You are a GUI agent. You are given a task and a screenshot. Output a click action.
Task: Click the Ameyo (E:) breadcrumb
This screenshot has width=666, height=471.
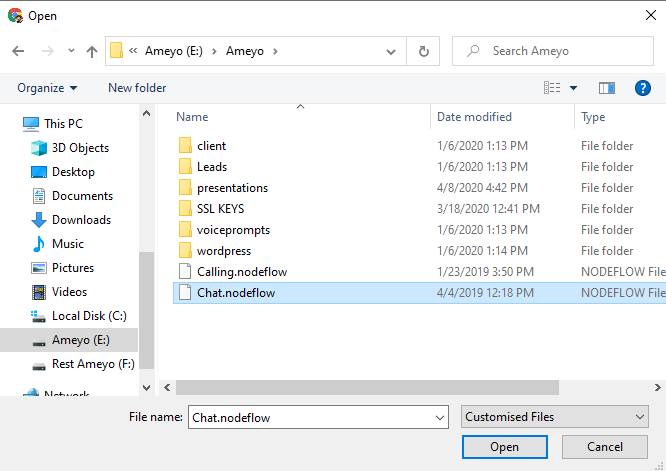coord(174,51)
